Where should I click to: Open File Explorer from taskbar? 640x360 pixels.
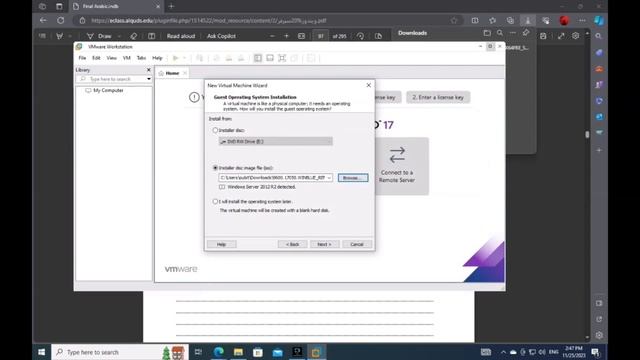pyautogui.click(x=238, y=352)
